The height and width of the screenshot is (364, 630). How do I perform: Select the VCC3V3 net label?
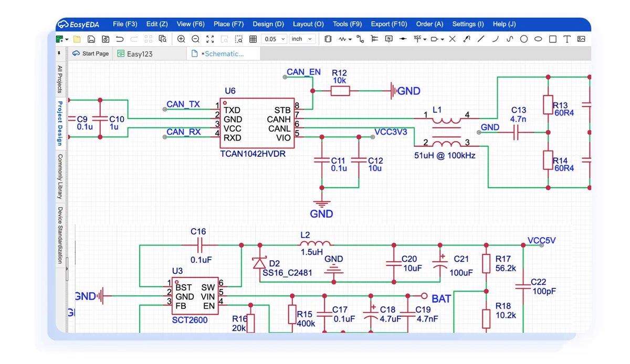[x=391, y=132]
